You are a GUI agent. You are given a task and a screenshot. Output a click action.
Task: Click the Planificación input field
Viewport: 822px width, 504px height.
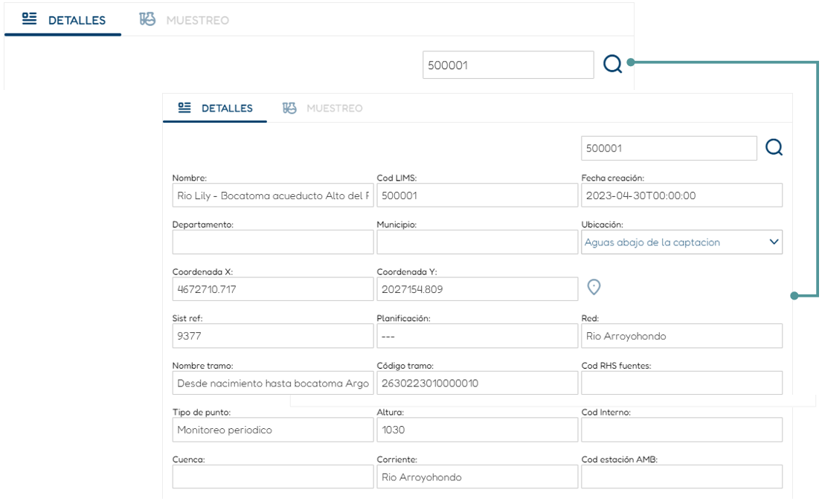click(477, 336)
